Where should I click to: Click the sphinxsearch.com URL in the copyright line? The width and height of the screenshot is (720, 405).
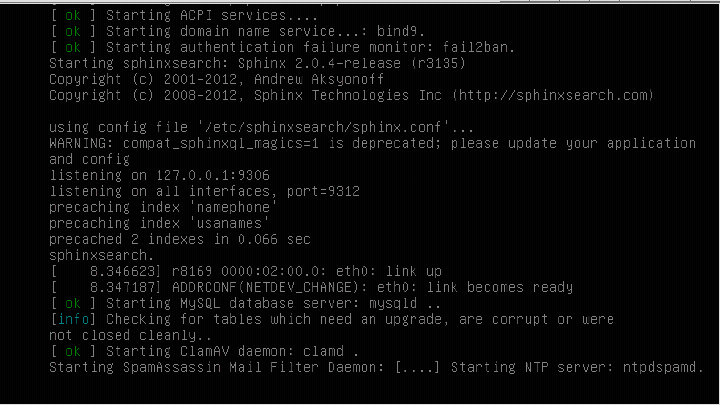point(553,96)
